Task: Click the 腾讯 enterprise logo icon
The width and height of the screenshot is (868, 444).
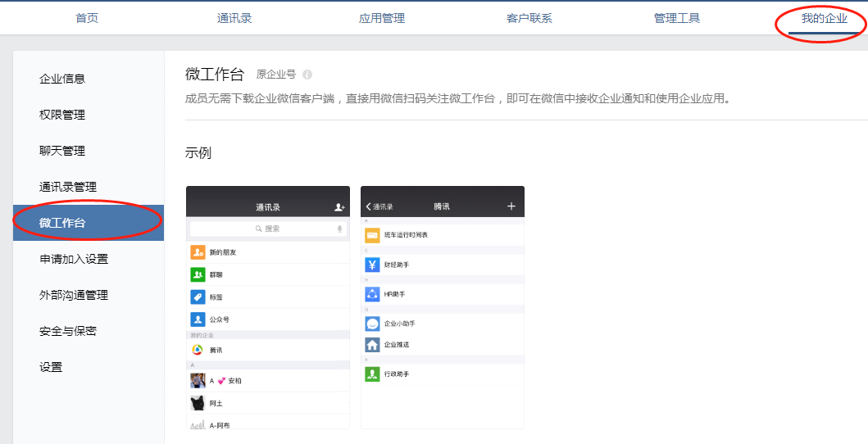Action: click(x=198, y=350)
